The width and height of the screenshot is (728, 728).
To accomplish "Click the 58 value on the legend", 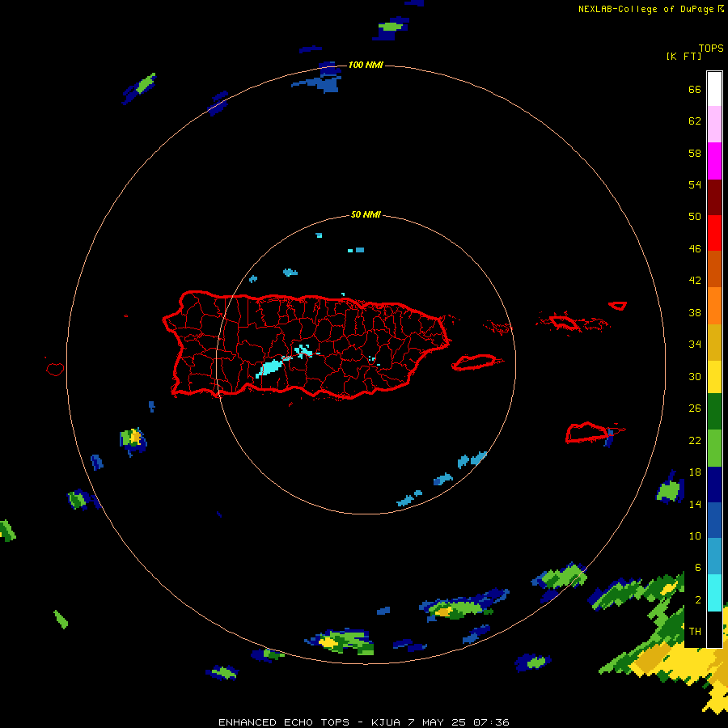I will point(695,153).
